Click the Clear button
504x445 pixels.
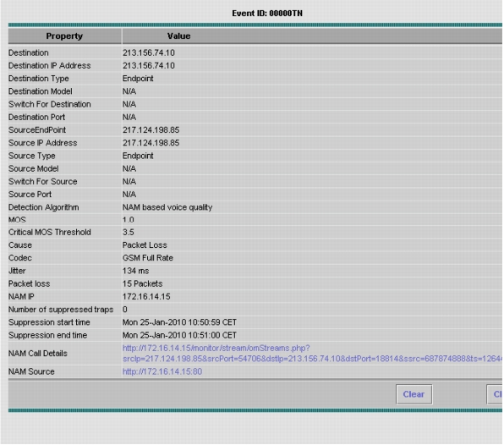pyautogui.click(x=414, y=394)
